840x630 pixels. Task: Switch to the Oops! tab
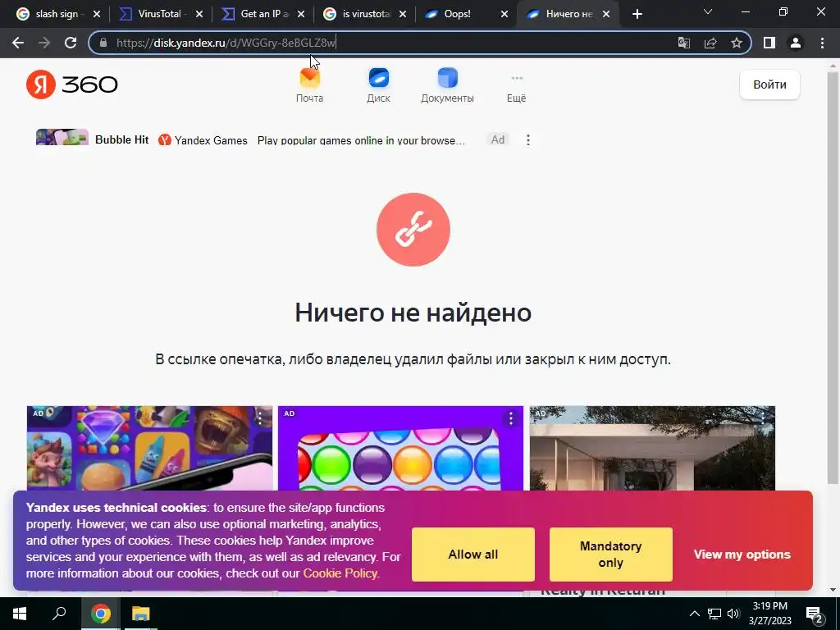(x=464, y=14)
